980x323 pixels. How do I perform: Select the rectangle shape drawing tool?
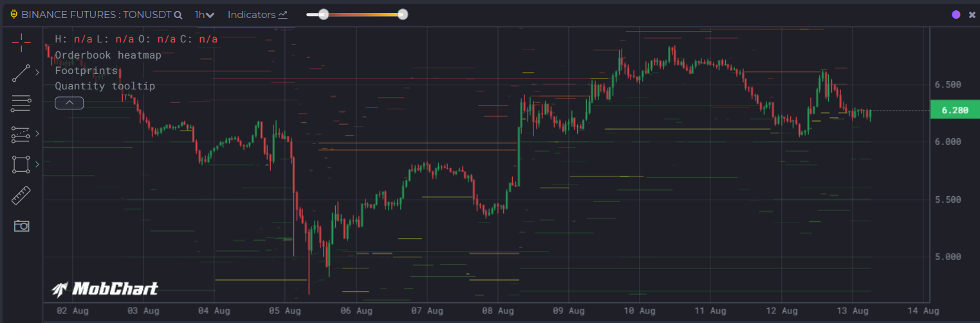[21, 165]
